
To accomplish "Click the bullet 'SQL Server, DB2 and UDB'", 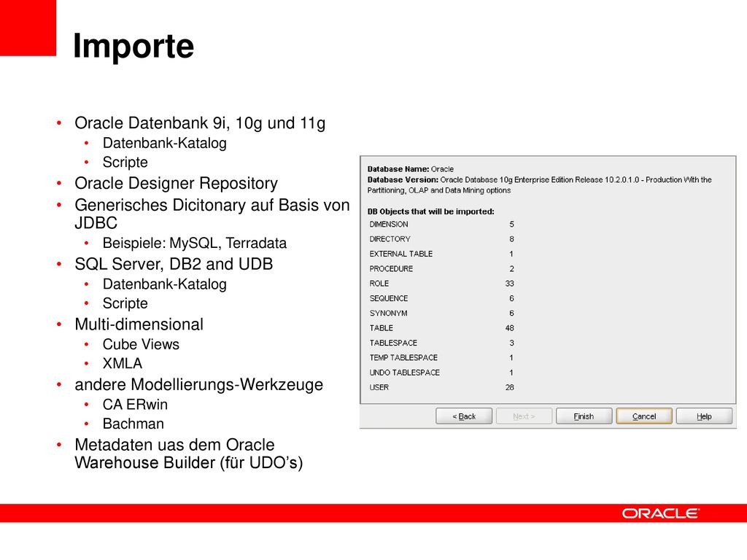I will [x=174, y=264].
